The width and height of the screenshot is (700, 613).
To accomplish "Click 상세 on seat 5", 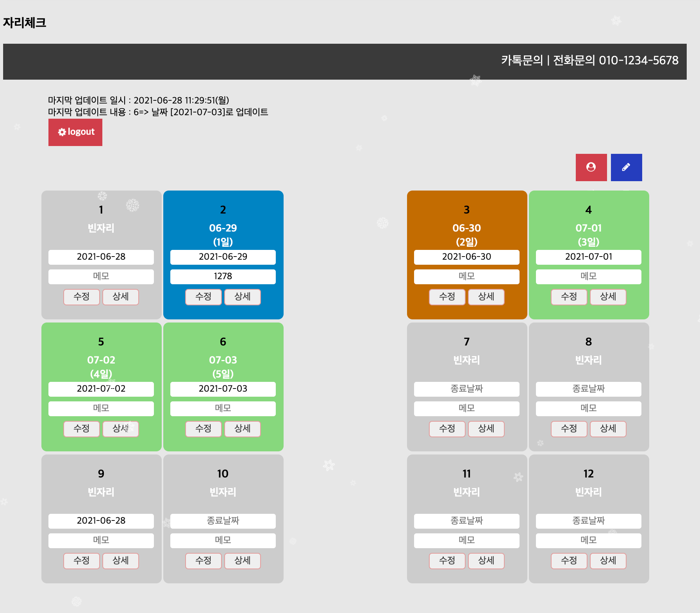I will click(x=121, y=429).
